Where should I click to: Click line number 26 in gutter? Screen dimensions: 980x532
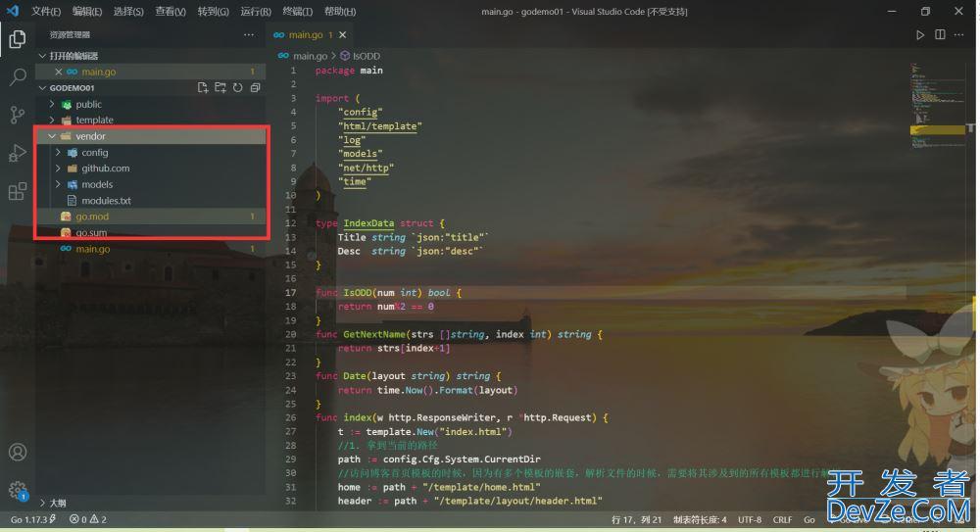[x=291, y=417]
